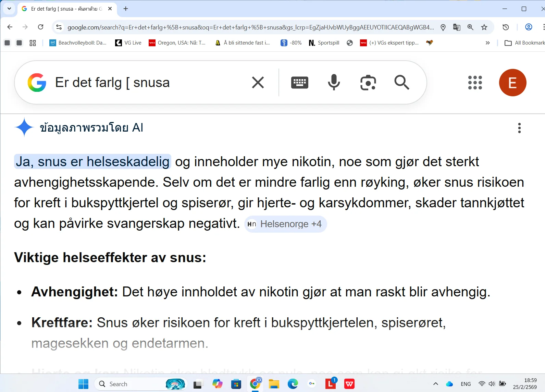Open the browser history clock icon
The height and width of the screenshot is (392, 545).
coord(506,27)
